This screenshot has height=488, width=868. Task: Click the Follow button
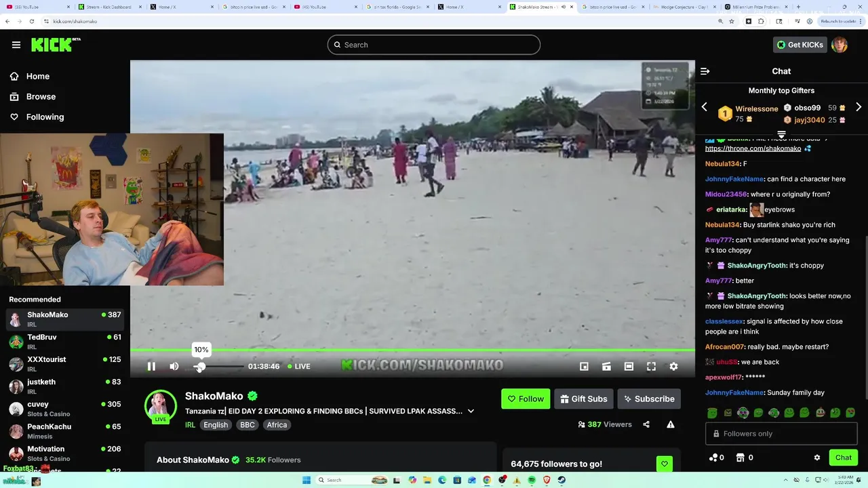[526, 399]
